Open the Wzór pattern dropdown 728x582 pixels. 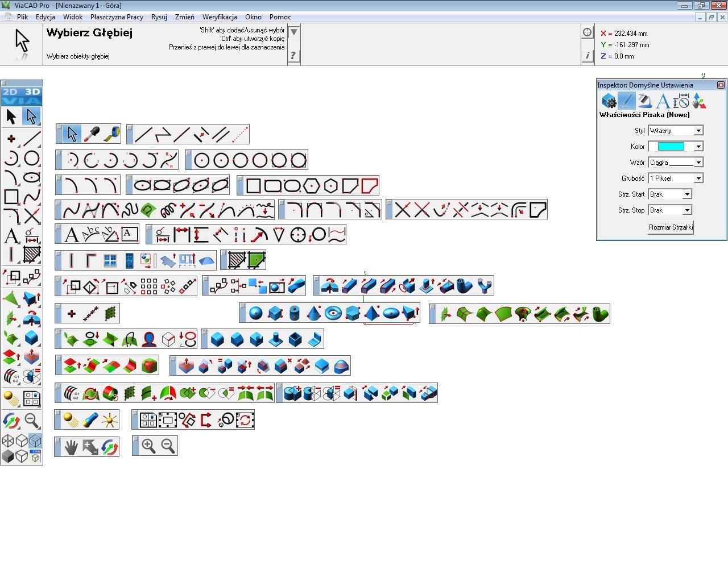[x=676, y=163]
